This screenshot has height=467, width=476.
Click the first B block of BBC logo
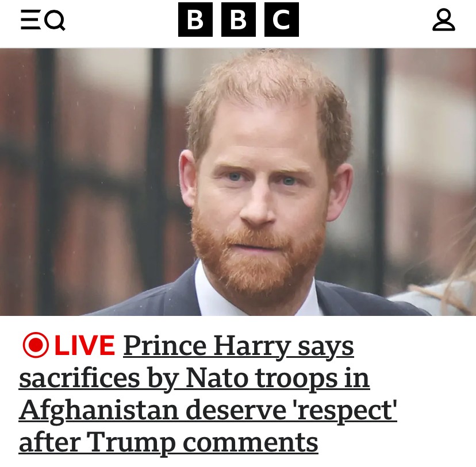point(195,20)
